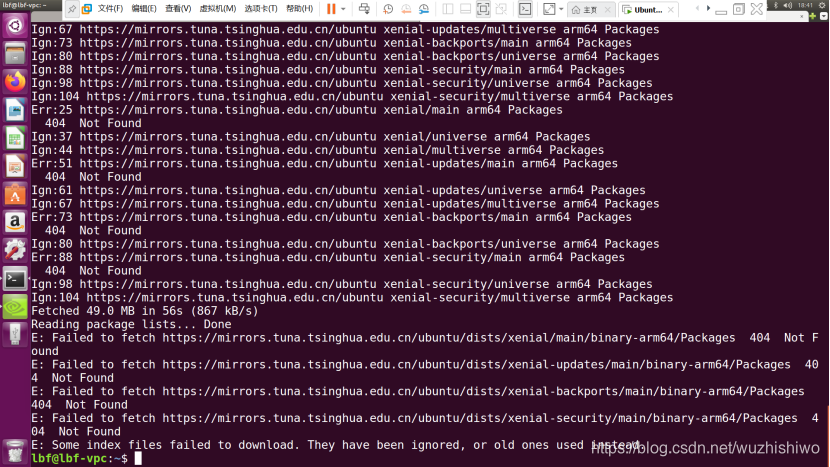Open System Settings from the launcher
The width and height of the screenshot is (830, 467).
click(15, 250)
